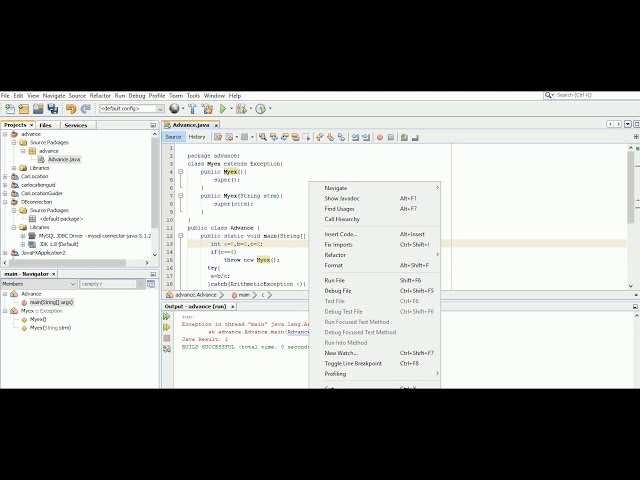Click the Stop icon in Output panel sidebar
The width and height of the screenshot is (640, 480).
pyautogui.click(x=167, y=338)
